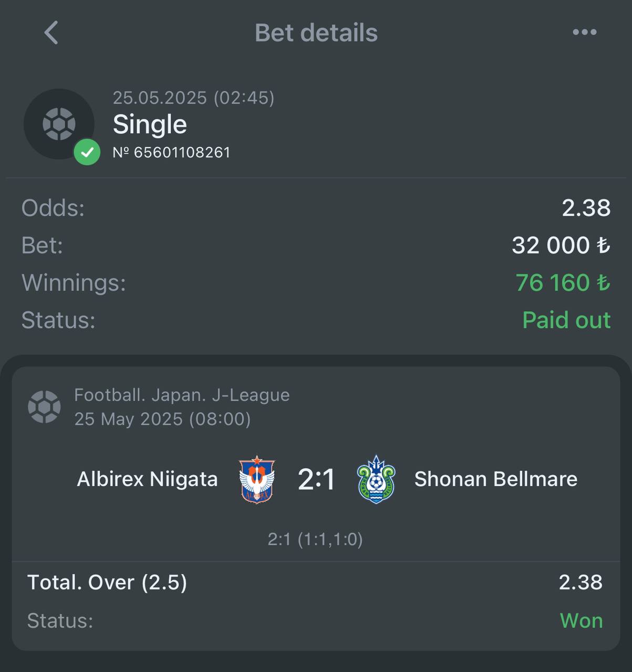Tap the large football icon beside Single
Image resolution: width=632 pixels, height=672 pixels.
pos(59,124)
